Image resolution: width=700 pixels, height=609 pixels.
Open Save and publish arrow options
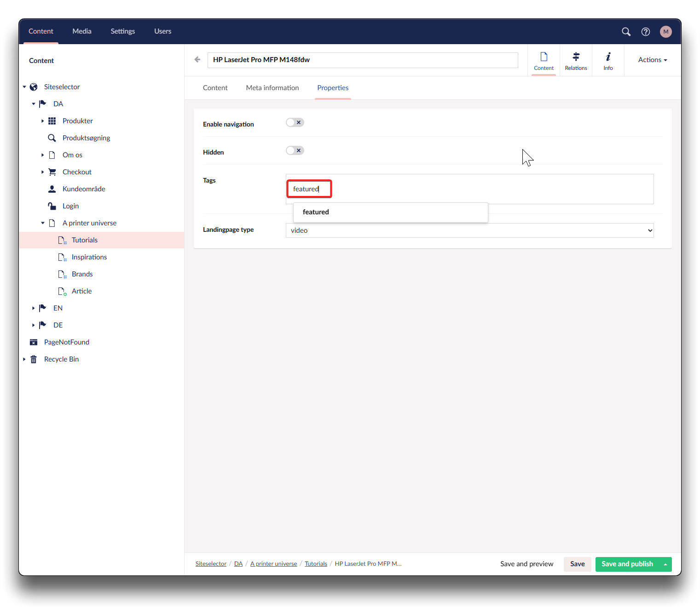click(665, 564)
